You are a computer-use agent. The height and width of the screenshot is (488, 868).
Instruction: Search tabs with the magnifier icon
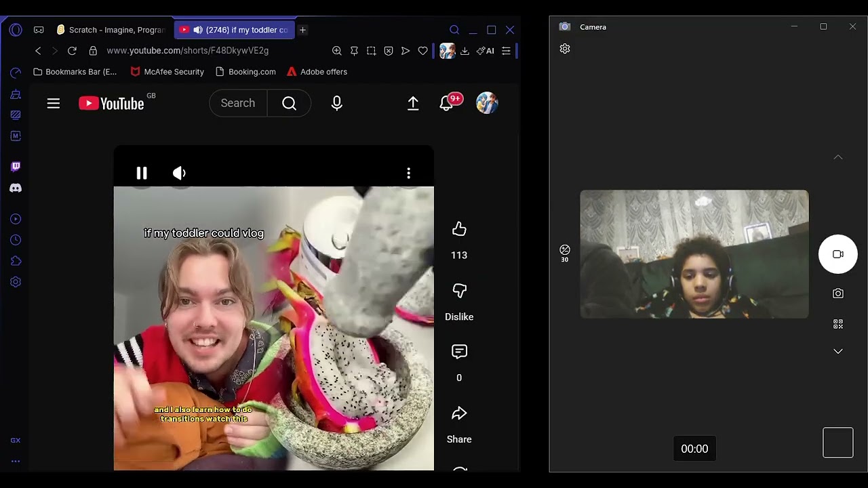click(x=454, y=30)
